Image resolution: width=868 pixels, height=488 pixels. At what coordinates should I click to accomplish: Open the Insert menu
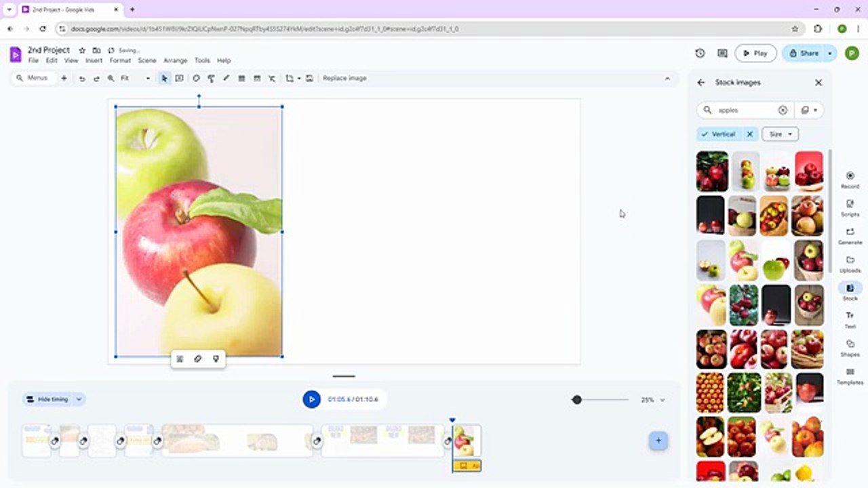tap(94, 60)
